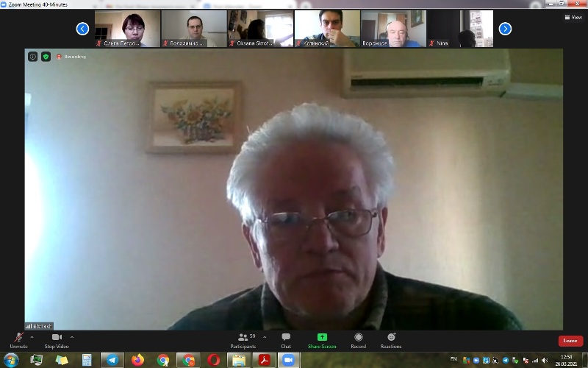588x368 pixels.
Task: Click Safely Remove Hardware tray icon
Action: 515,361
